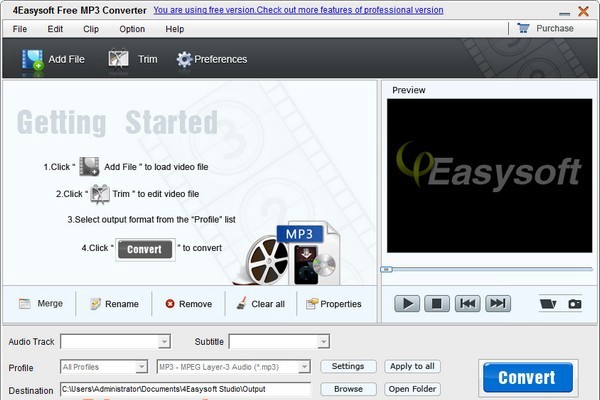The image size is (600, 400).
Task: Click inside the Destination path field
Action: (186, 389)
